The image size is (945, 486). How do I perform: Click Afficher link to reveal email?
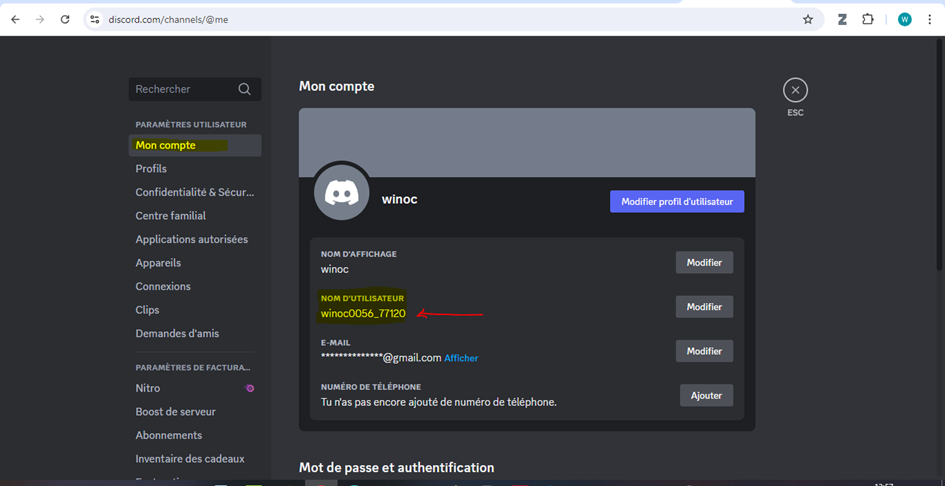[x=461, y=358]
